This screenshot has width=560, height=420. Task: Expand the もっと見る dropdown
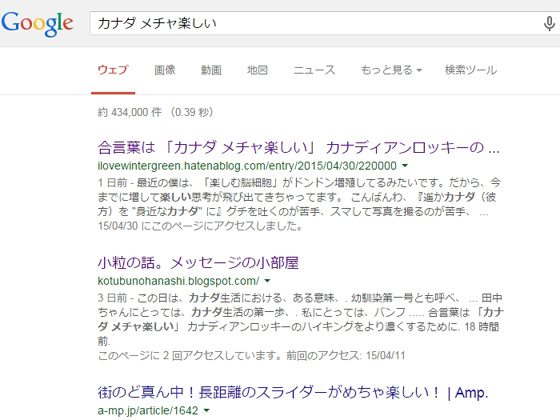point(391,70)
